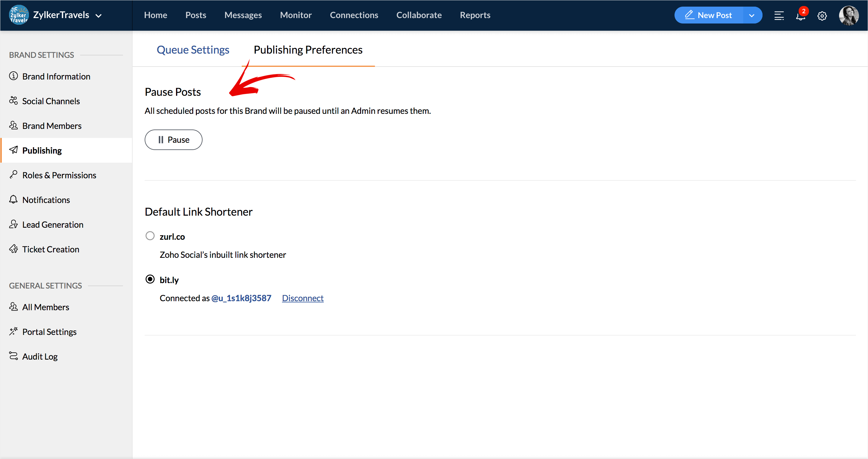Click the Brand Information info icon
The image size is (868, 459).
(x=14, y=76)
